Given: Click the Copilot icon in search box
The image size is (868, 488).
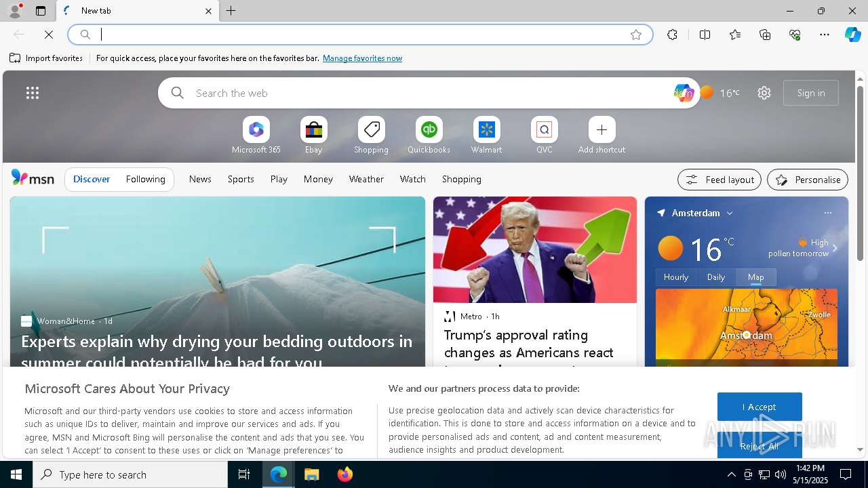Looking at the screenshot, I should (684, 93).
